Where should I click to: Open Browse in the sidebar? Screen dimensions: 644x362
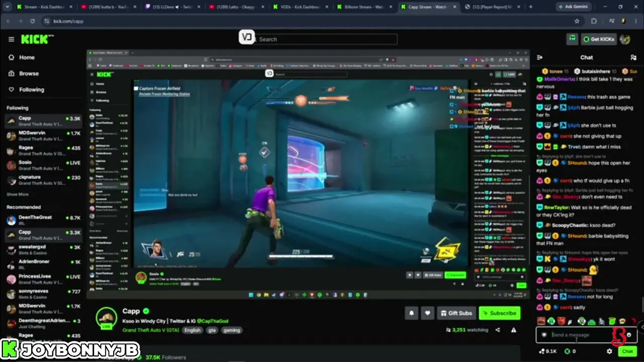pyautogui.click(x=28, y=73)
